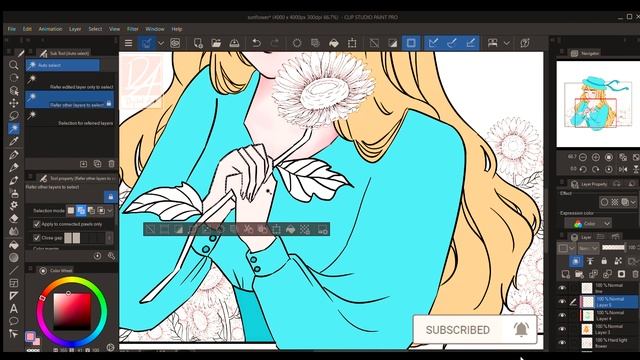Image resolution: width=640 pixels, height=360 pixels.
Task: Select the Move layer tool
Action: pyautogui.click(x=13, y=103)
